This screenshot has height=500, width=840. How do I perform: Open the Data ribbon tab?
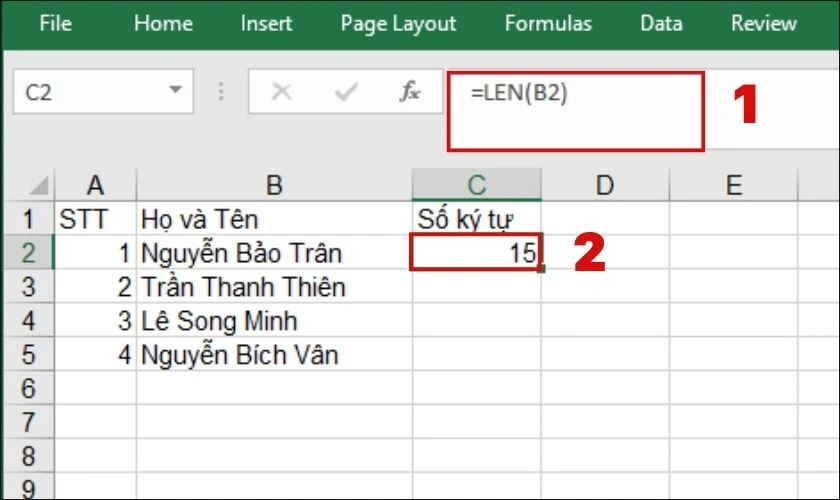click(x=661, y=24)
